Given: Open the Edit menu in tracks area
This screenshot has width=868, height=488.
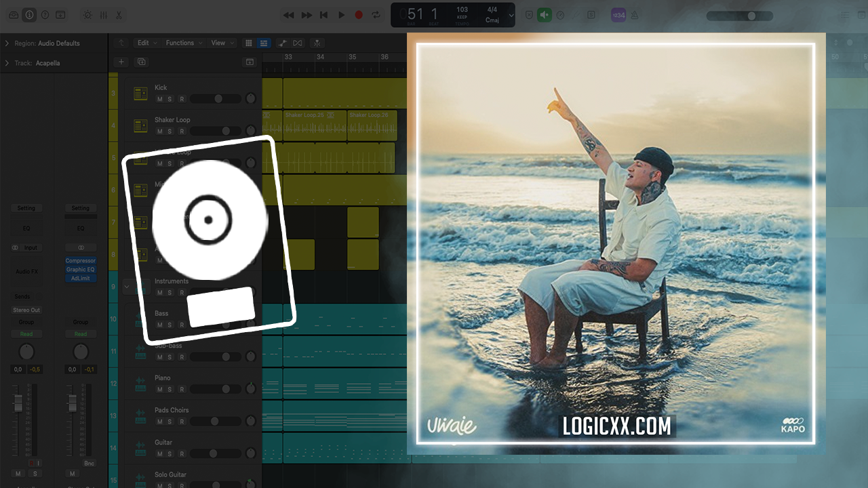Looking at the screenshot, I should (146, 43).
